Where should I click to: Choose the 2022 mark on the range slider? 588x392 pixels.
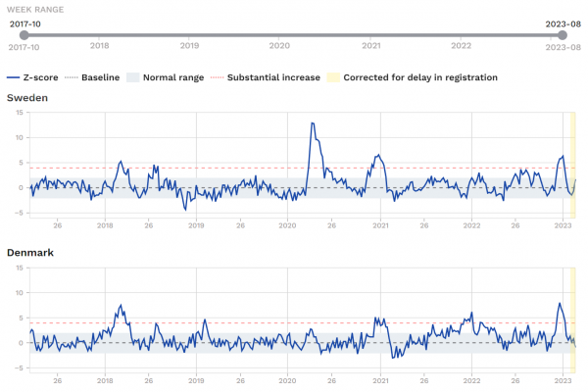click(462, 44)
